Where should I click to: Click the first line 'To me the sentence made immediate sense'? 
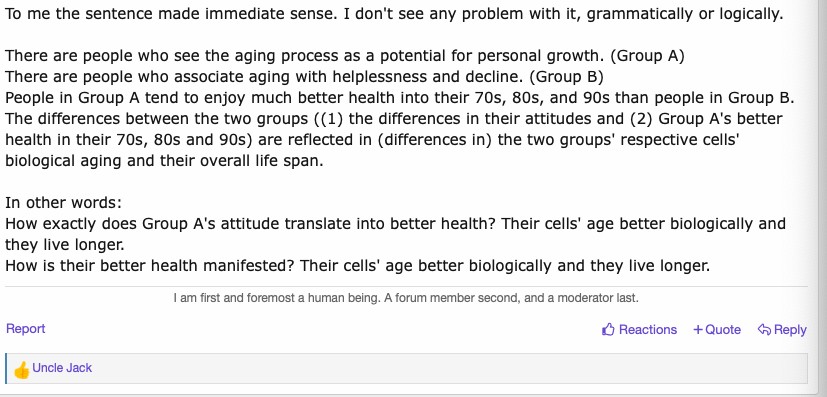(394, 14)
